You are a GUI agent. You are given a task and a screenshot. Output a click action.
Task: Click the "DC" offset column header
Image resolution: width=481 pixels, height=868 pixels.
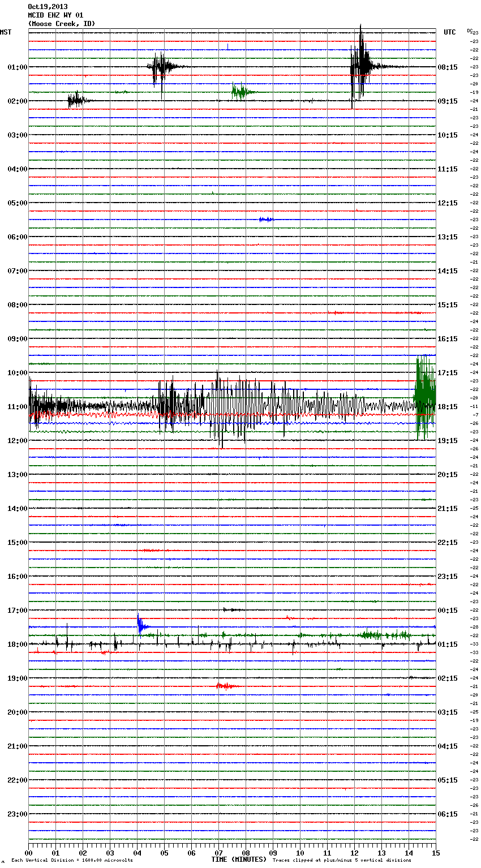(470, 31)
